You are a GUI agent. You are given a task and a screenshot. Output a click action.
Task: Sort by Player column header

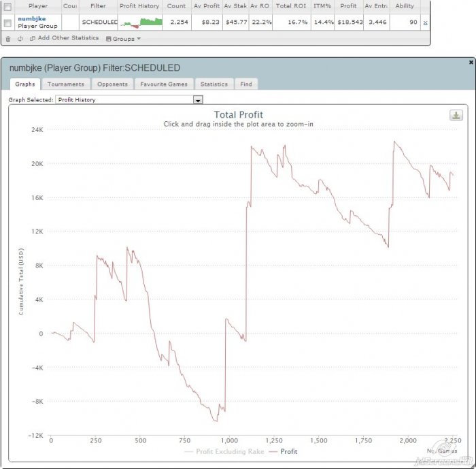pos(38,6)
